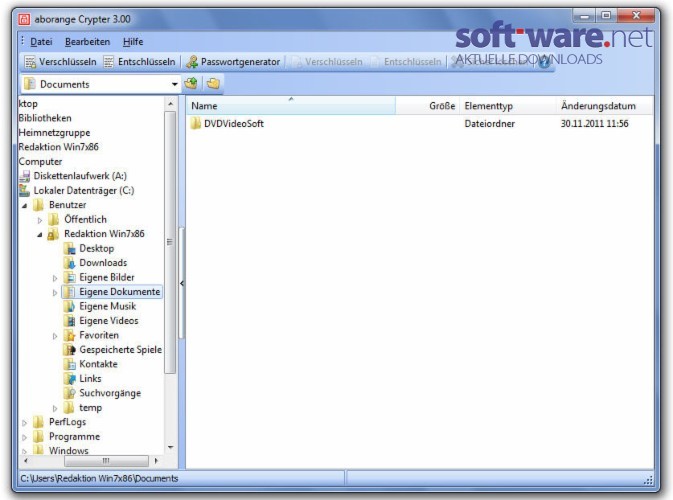The height and width of the screenshot is (500, 673).
Task: Select Heimnetzgruppe in the tree
Action: tap(55, 133)
